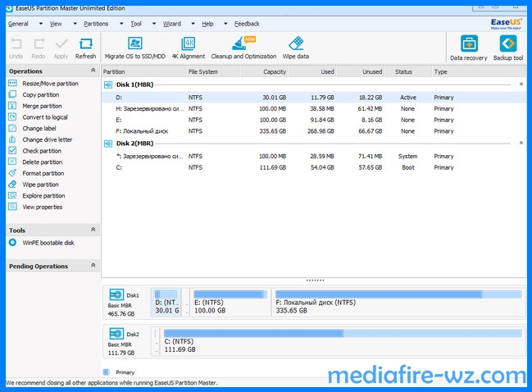Open the View menu dropdown arrow
Image resolution: width=532 pixels, height=392 pixels.
click(x=75, y=24)
